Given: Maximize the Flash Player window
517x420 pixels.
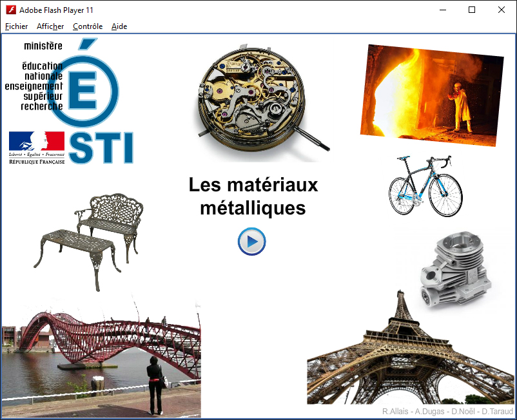Looking at the screenshot, I should [472, 10].
